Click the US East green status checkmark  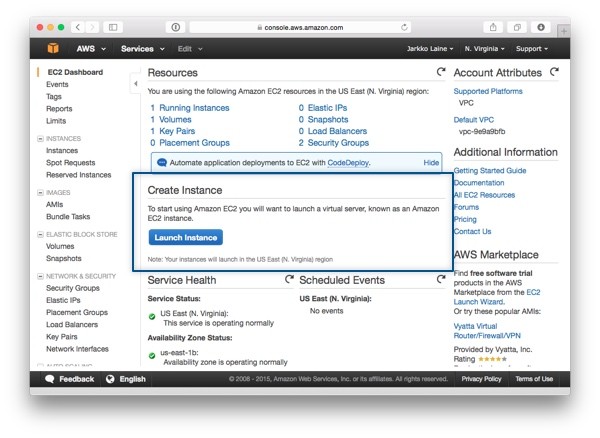(x=152, y=316)
